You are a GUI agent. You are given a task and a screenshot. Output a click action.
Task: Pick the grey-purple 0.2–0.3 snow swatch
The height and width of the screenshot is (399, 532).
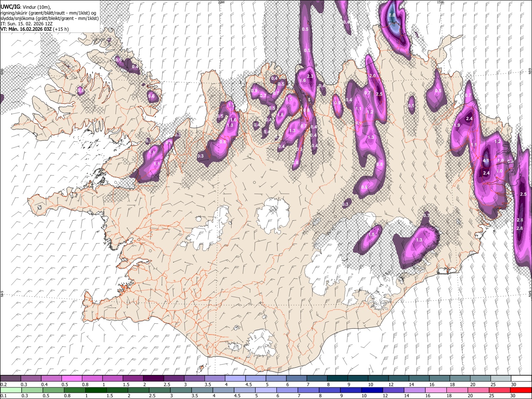click(10, 379)
